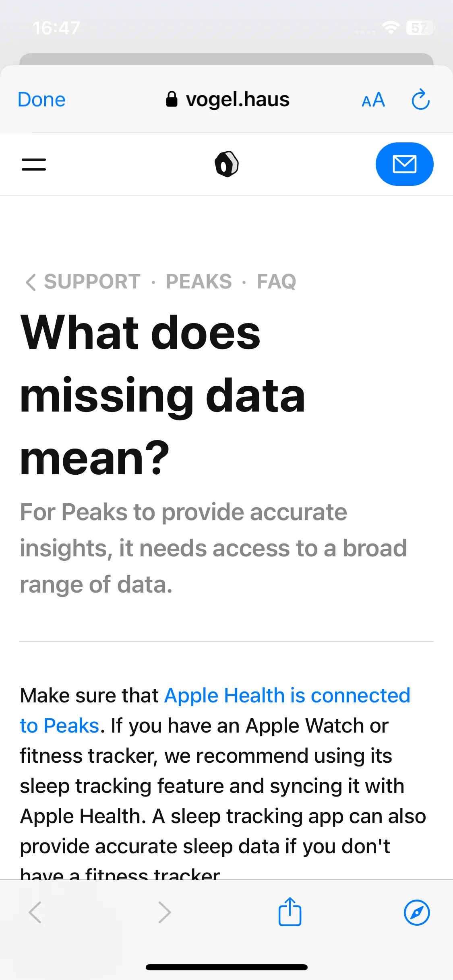The image size is (453, 980).
Task: Reload the page with refresh icon
Action: 421,99
